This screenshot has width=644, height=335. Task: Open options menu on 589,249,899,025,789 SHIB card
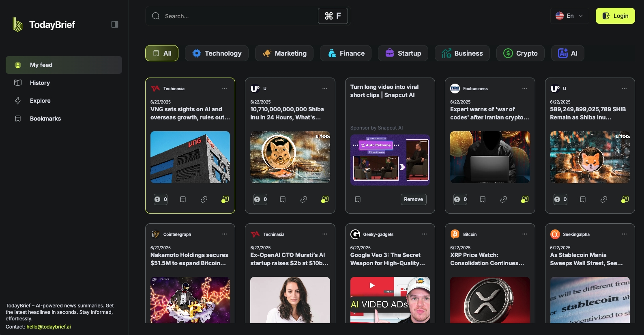point(625,88)
